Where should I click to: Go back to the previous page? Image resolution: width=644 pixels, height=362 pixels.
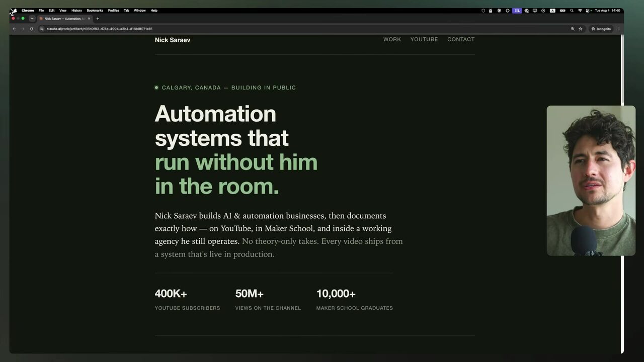tap(14, 29)
